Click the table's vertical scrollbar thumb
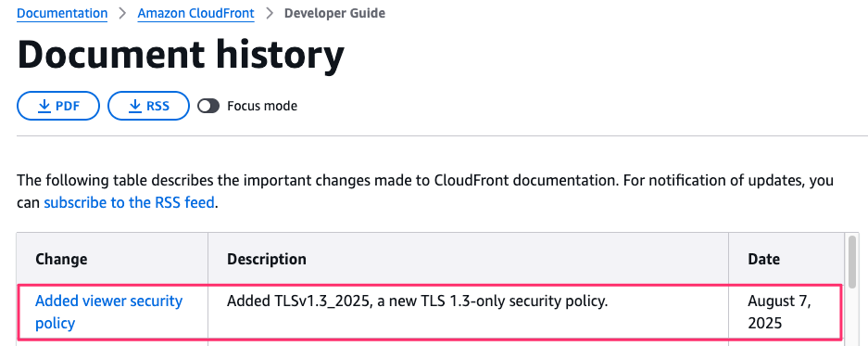The image size is (868, 346). pyautogui.click(x=852, y=261)
